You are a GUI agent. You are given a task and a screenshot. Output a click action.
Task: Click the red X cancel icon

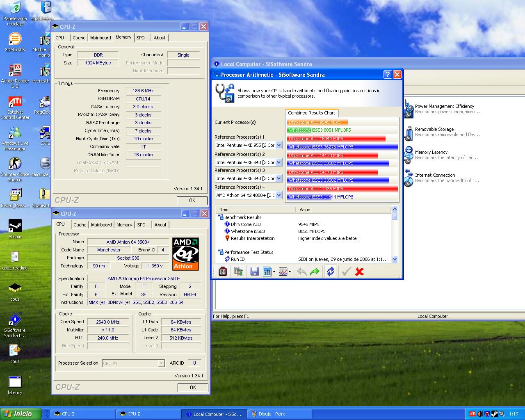359,272
